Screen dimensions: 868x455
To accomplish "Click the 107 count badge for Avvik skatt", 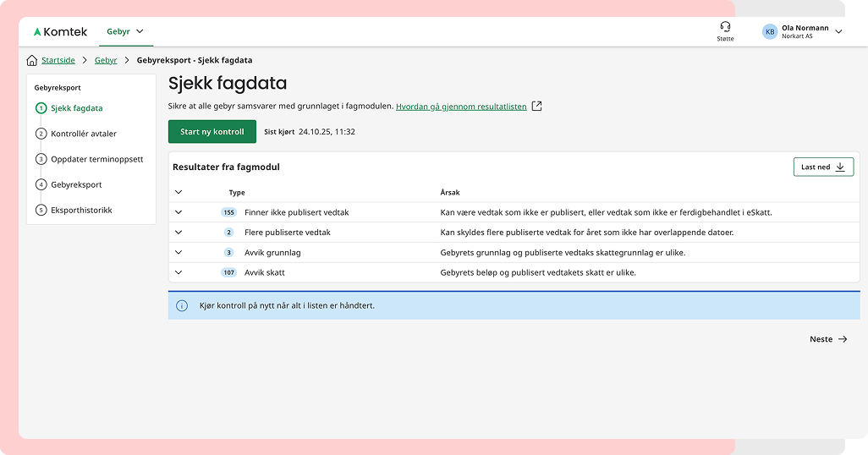I will point(228,272).
